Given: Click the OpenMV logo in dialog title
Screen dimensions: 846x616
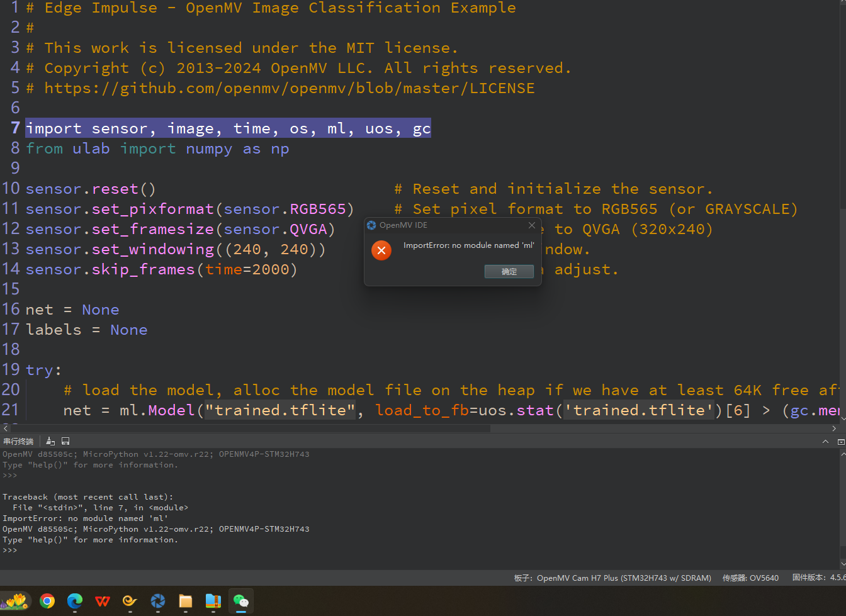Looking at the screenshot, I should pos(371,225).
